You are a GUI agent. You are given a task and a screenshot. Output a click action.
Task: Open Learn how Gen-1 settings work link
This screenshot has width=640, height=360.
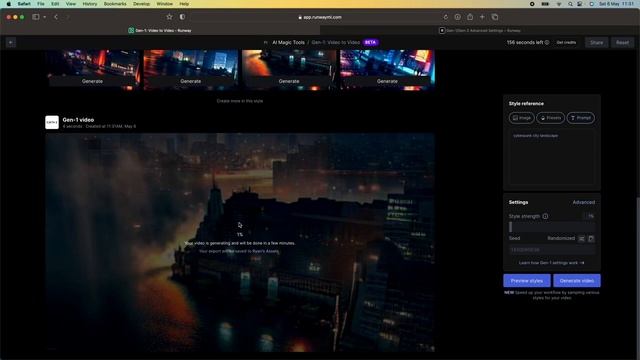pyautogui.click(x=551, y=263)
